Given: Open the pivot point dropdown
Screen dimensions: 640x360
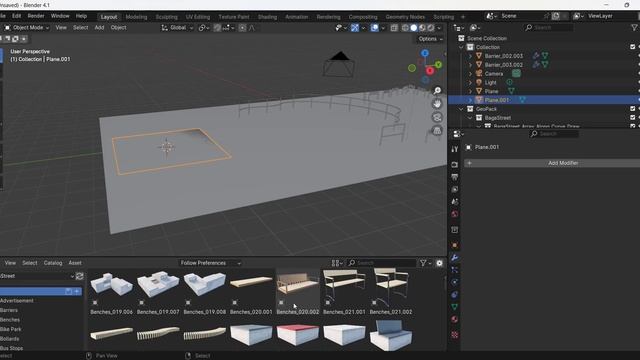Looking at the screenshot, I should (x=204, y=28).
